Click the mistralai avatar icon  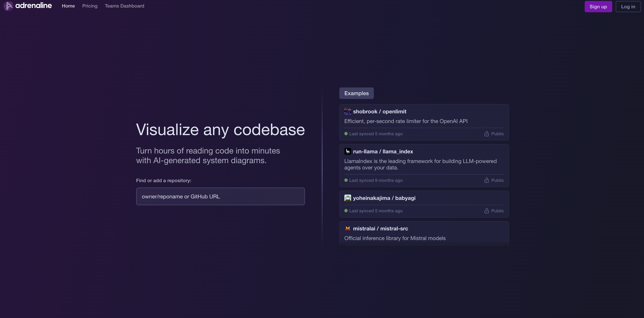pos(347,228)
